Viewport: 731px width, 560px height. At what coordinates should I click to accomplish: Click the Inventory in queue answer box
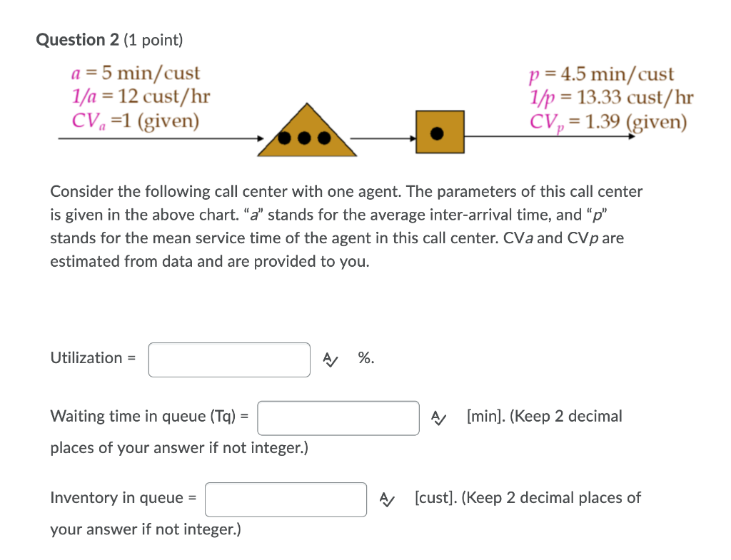click(x=285, y=499)
